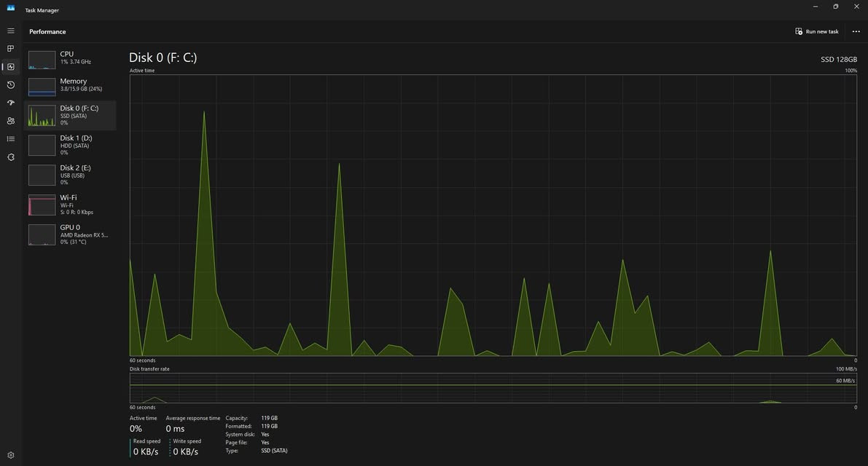Navigate to the Details page icon

(11, 139)
